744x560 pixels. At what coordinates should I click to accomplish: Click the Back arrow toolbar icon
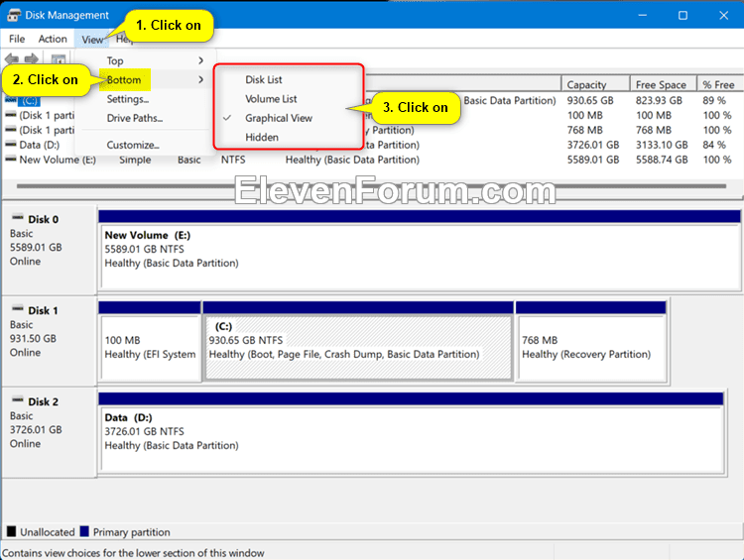(12, 58)
